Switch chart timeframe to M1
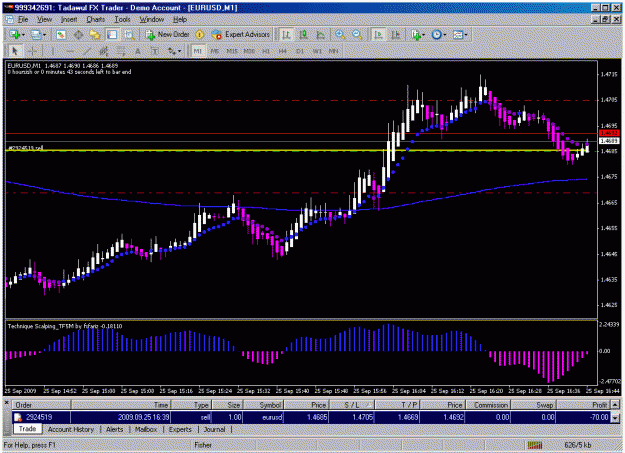 pos(198,51)
